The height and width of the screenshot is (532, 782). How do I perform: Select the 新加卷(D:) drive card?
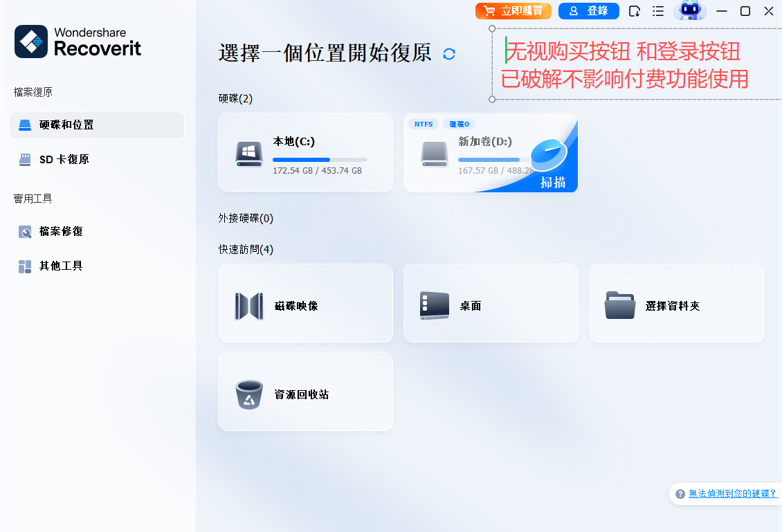[491, 152]
